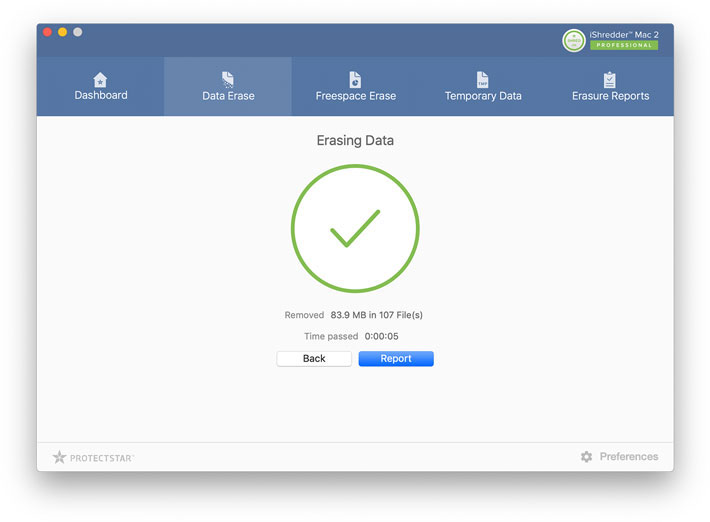Show the Erasure Reports tab label
Viewport: 710px width, 522px height.
(x=610, y=96)
